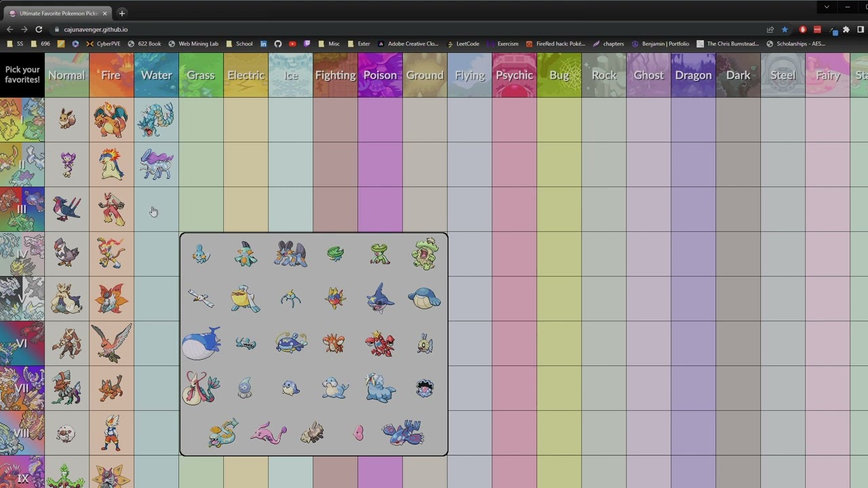
Task: Open a new browser tab
Action: click(x=122, y=13)
